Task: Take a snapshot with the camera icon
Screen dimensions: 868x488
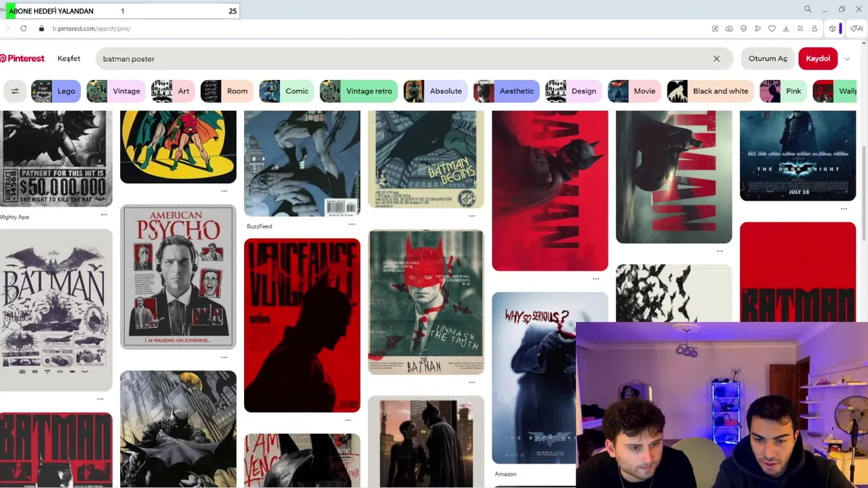Action: pos(729,28)
